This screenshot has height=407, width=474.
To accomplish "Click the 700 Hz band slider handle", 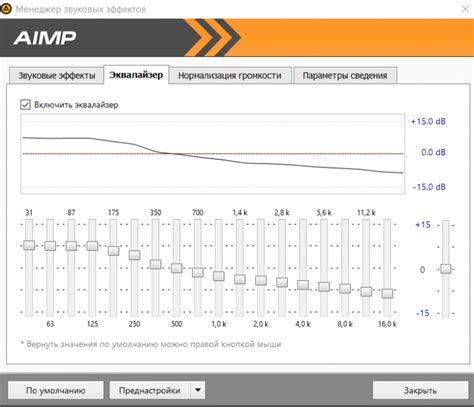I will pyautogui.click(x=198, y=272).
